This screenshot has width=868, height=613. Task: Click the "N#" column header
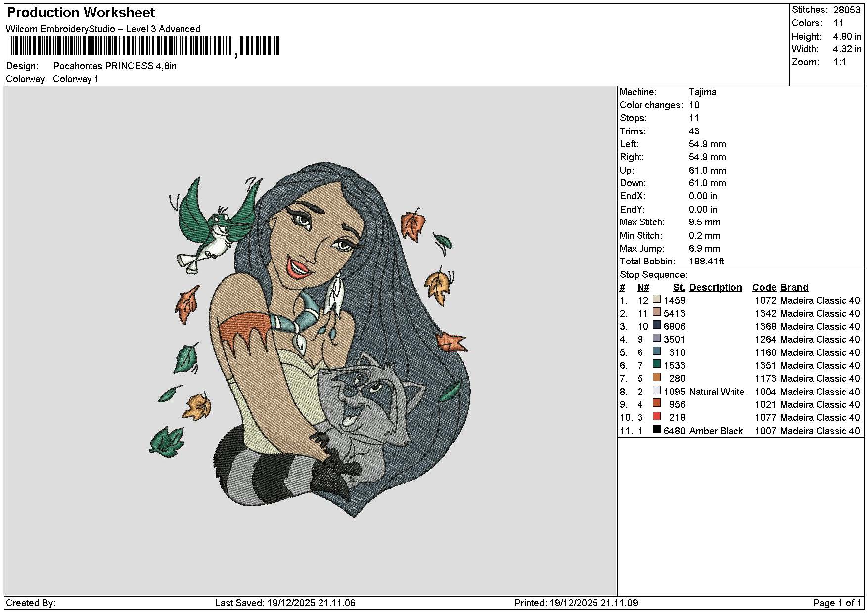(643, 288)
